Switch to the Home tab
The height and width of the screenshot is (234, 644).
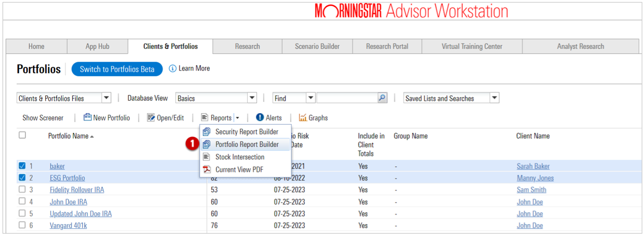pyautogui.click(x=36, y=47)
